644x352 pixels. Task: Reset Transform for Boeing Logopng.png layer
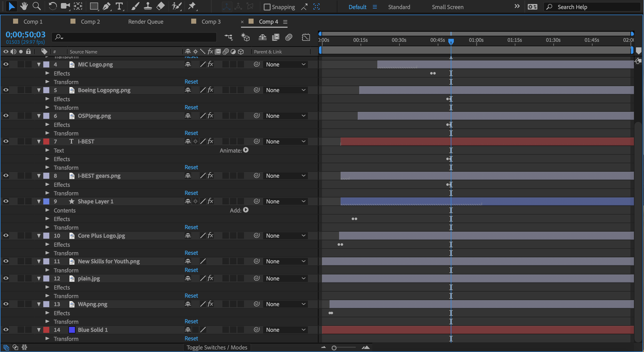tap(191, 108)
